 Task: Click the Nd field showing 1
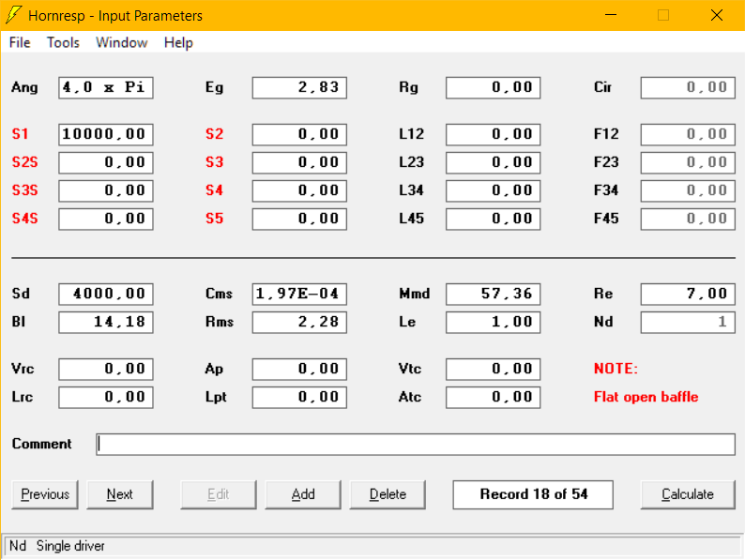688,322
